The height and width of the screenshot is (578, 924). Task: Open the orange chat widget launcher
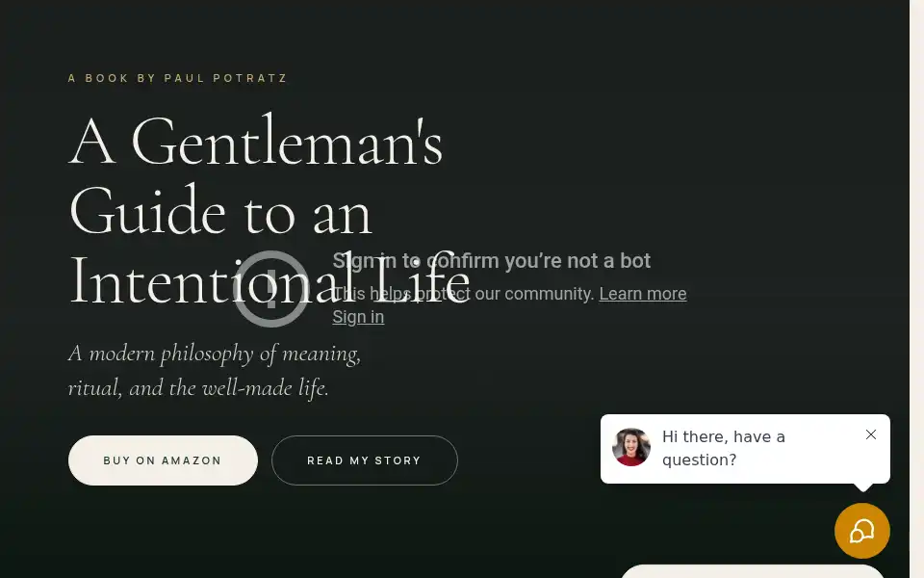(x=862, y=531)
